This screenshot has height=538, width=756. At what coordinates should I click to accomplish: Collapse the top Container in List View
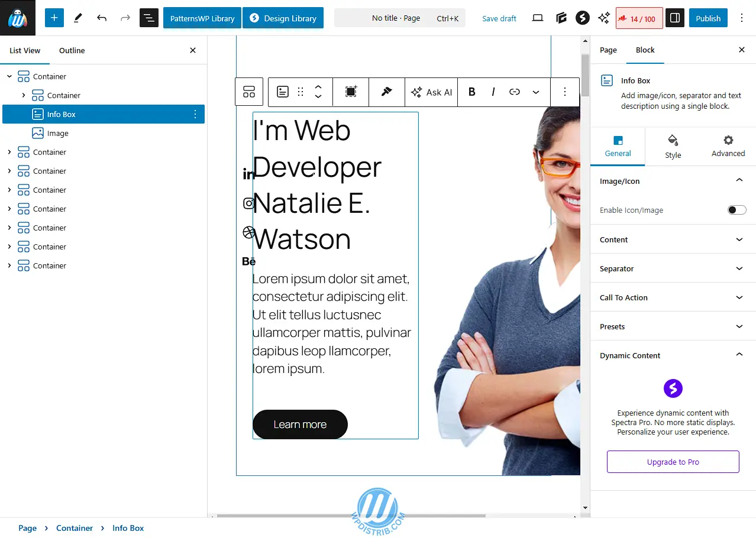pos(9,76)
